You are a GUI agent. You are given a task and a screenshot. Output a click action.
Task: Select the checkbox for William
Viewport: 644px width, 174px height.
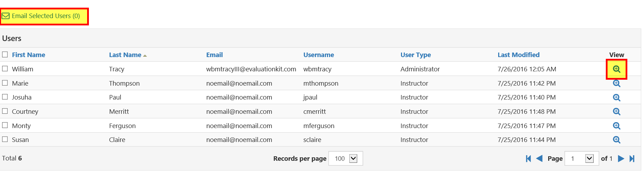[5, 69]
